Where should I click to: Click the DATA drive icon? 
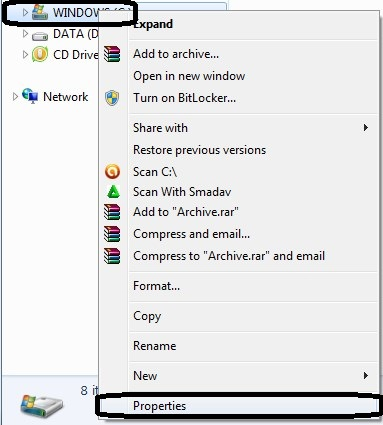(40, 35)
